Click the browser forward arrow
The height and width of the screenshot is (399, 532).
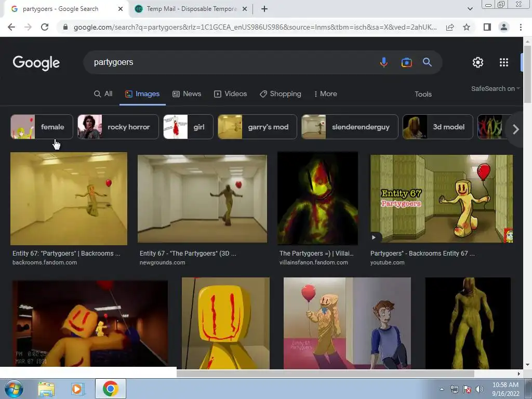point(28,27)
